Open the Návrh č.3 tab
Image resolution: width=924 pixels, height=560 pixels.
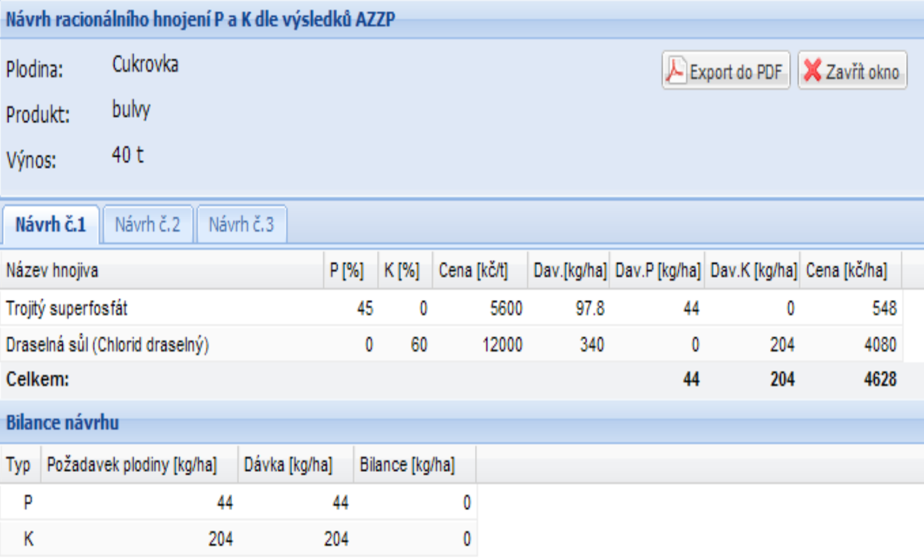241,224
